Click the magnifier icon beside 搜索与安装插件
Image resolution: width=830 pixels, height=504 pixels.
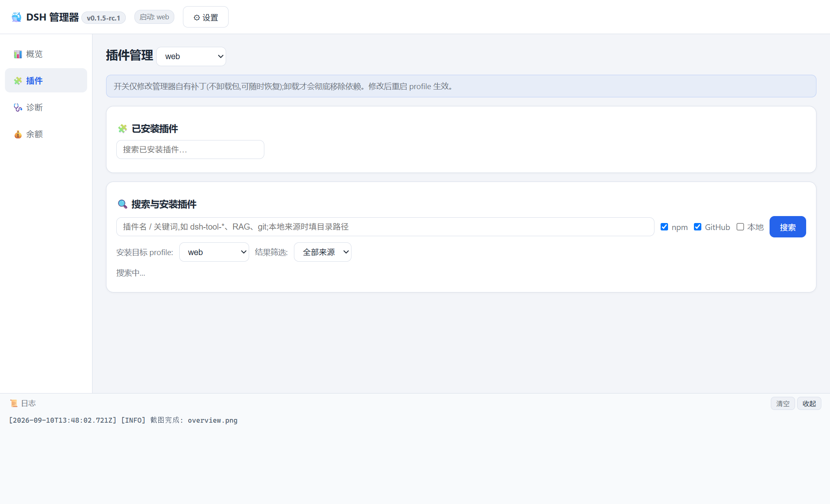pyautogui.click(x=123, y=204)
